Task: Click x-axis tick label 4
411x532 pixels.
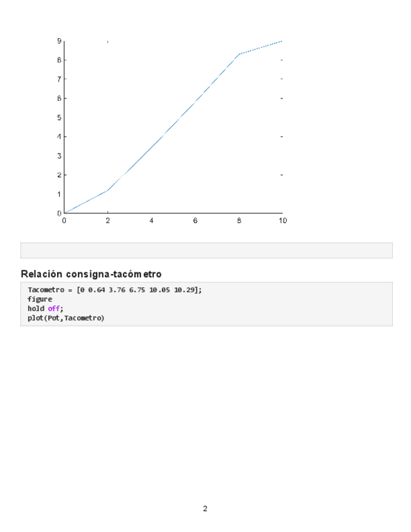Action: pos(151,221)
